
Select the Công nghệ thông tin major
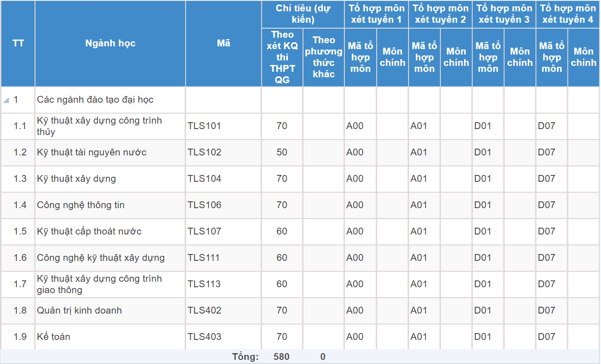coord(81,205)
